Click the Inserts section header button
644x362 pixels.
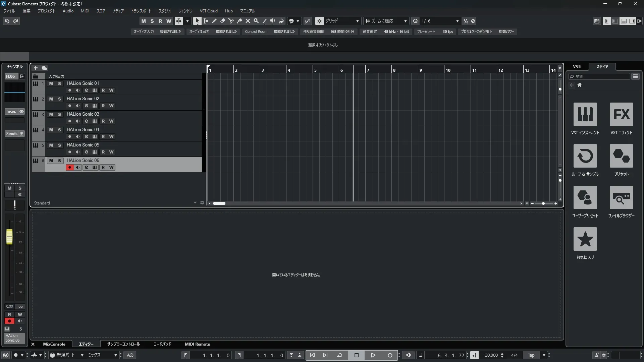[x=11, y=112]
